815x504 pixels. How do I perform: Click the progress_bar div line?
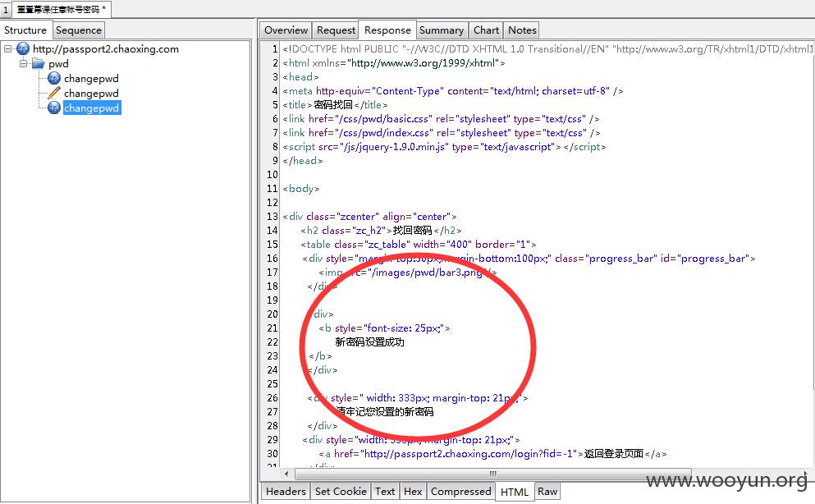(529, 259)
